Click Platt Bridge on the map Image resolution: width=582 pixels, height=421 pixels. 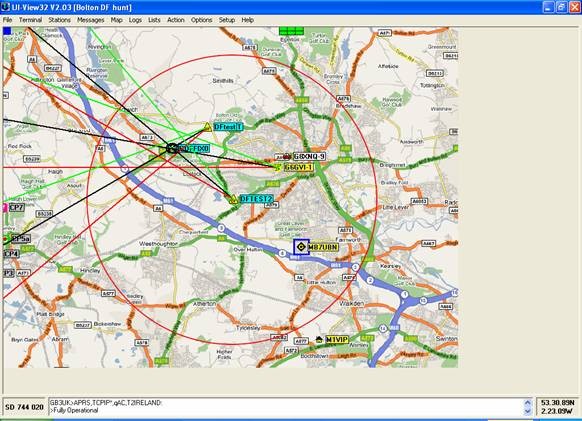click(x=50, y=314)
